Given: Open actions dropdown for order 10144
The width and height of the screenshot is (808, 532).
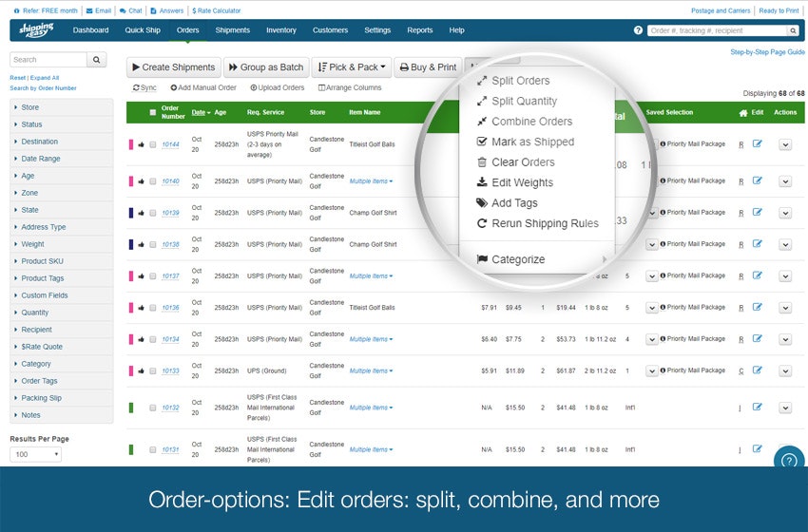Looking at the screenshot, I should coord(785,144).
